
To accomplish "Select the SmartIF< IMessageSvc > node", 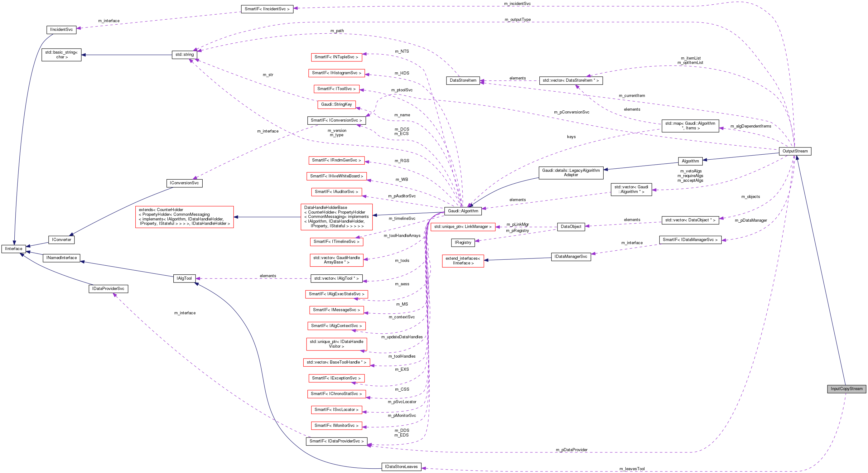I will (x=336, y=310).
